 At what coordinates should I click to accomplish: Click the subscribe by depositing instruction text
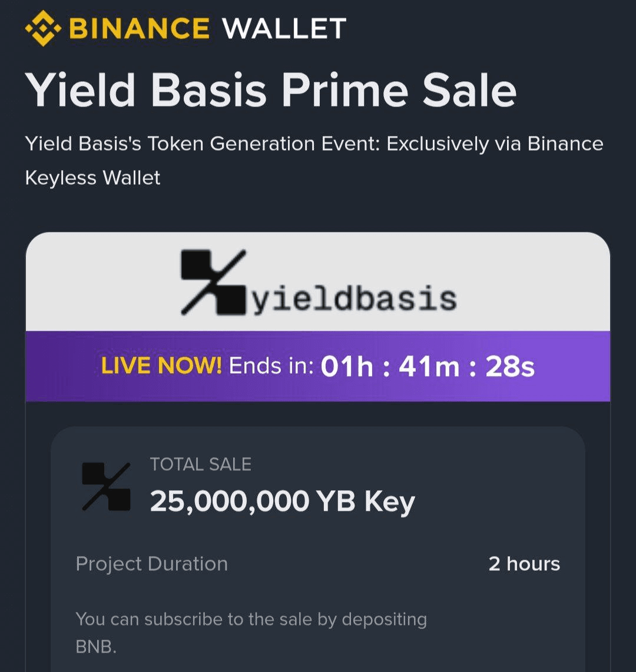[x=251, y=620]
